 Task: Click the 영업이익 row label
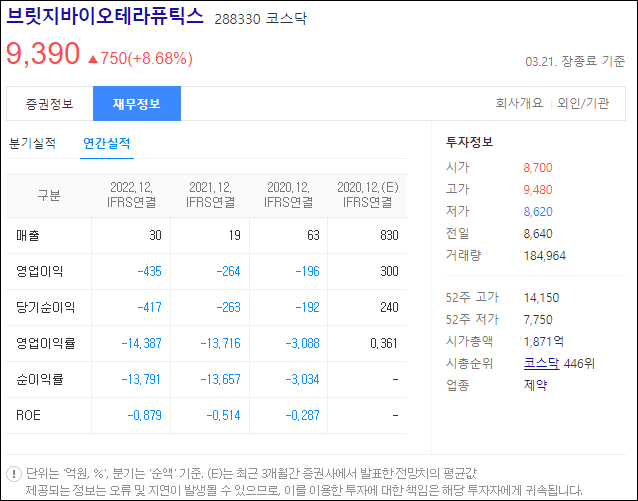(x=39, y=271)
